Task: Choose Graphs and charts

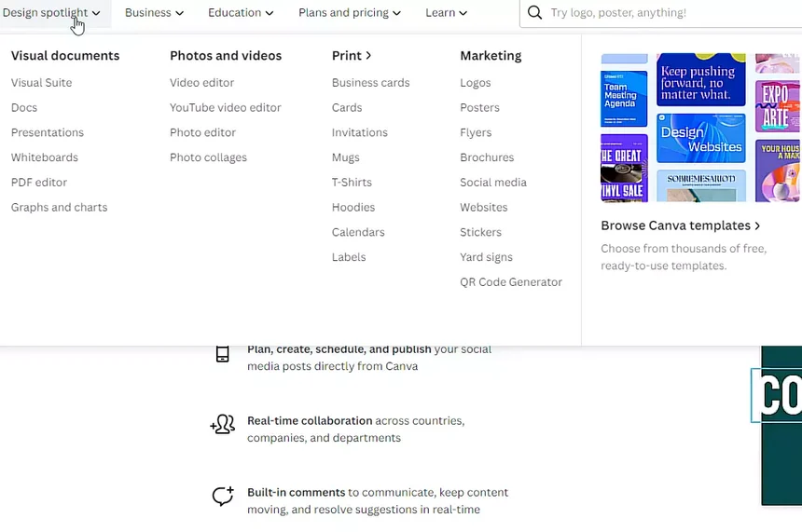Action: tap(60, 208)
